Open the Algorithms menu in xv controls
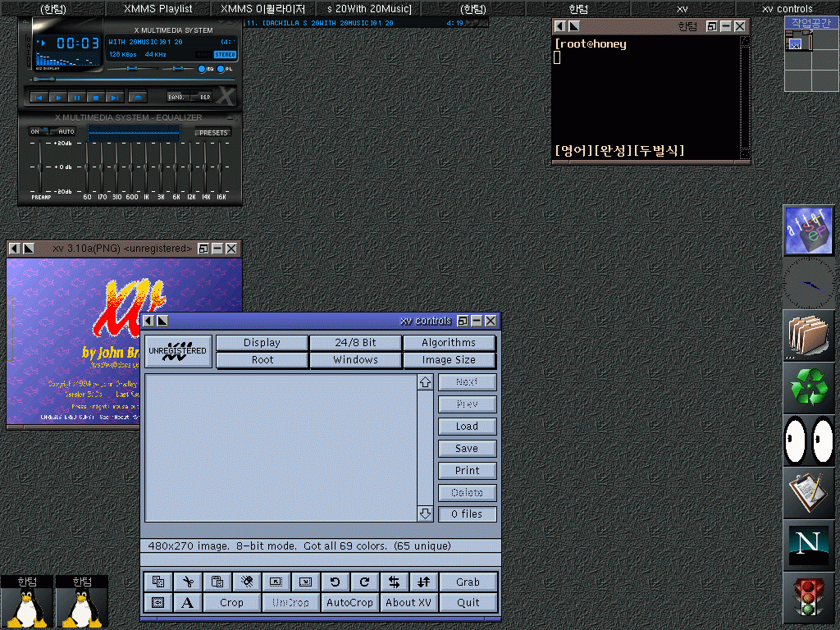 (x=449, y=342)
